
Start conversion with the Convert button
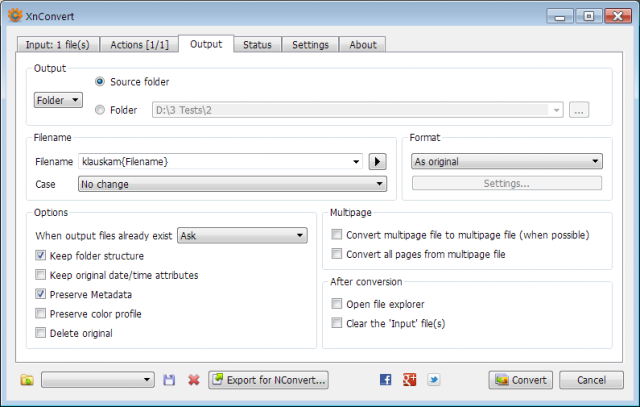click(x=520, y=380)
